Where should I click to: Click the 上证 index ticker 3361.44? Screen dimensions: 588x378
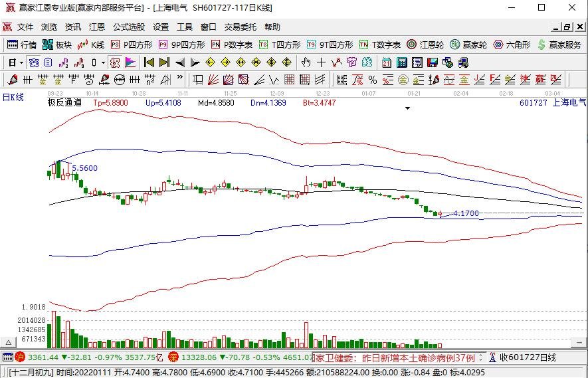43,357
